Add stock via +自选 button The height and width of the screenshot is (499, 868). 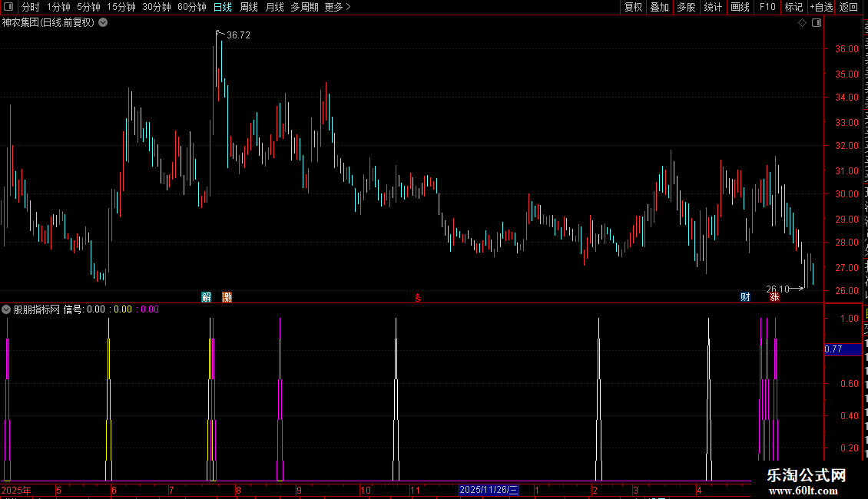(x=821, y=7)
